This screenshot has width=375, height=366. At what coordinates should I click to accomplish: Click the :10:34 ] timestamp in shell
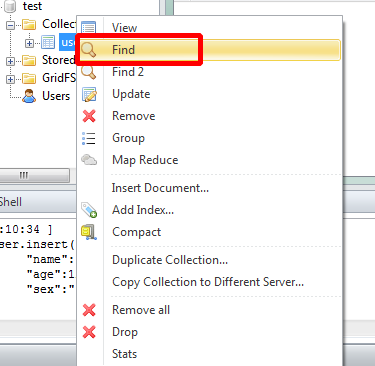pos(26,230)
